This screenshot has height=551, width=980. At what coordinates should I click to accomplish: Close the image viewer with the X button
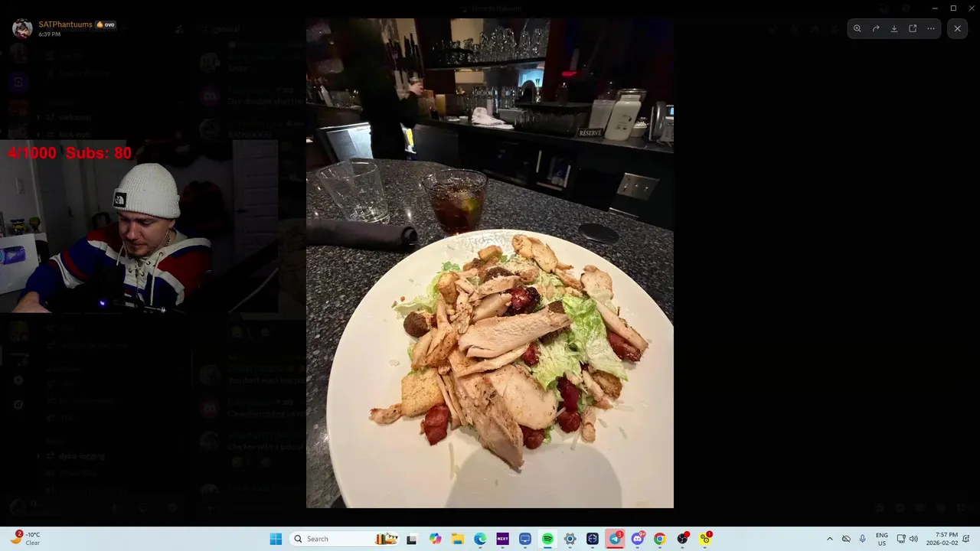[957, 28]
